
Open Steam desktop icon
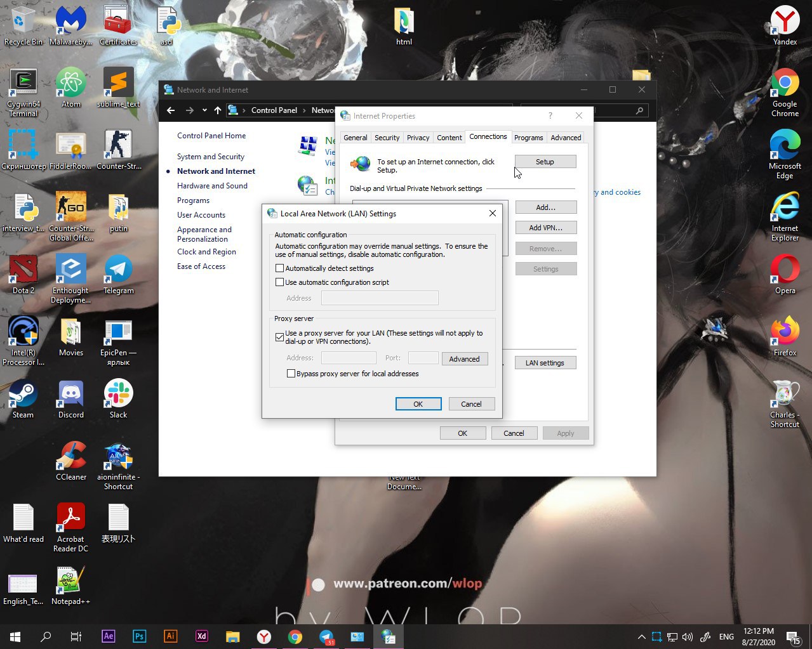tap(23, 398)
